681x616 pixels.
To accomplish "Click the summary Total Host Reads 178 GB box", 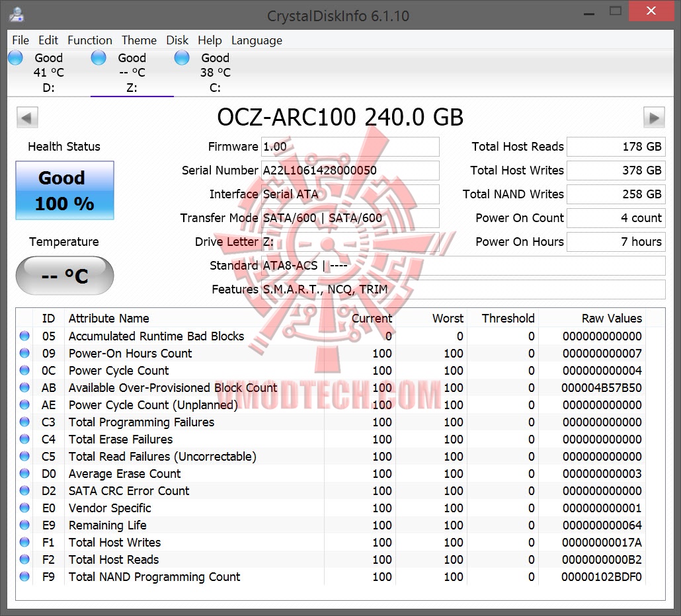I will click(x=616, y=147).
